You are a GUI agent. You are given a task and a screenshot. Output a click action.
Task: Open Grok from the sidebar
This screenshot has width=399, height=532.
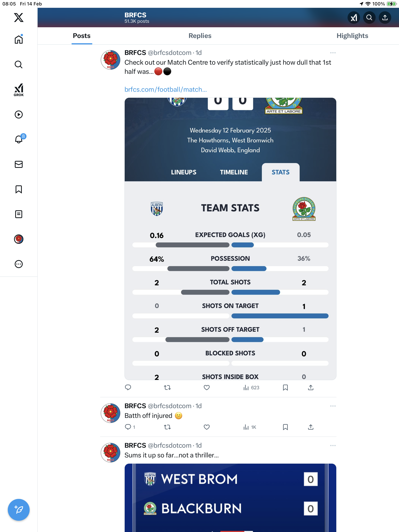click(x=19, y=90)
